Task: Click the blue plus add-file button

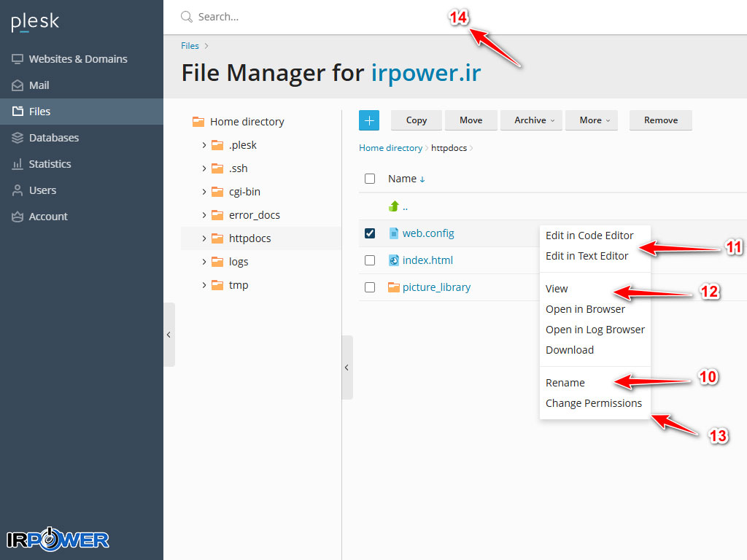Action: (369, 120)
